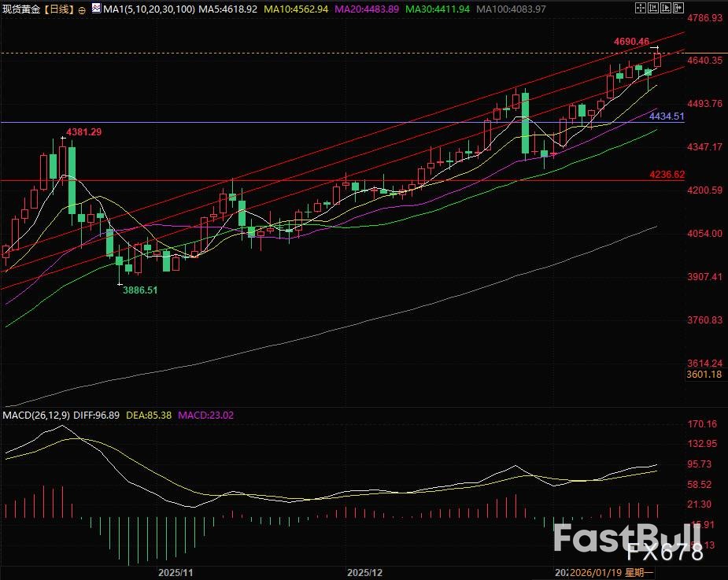The width and height of the screenshot is (728, 580).
Task: Click the 3886.51 low price marker
Action: pos(140,290)
